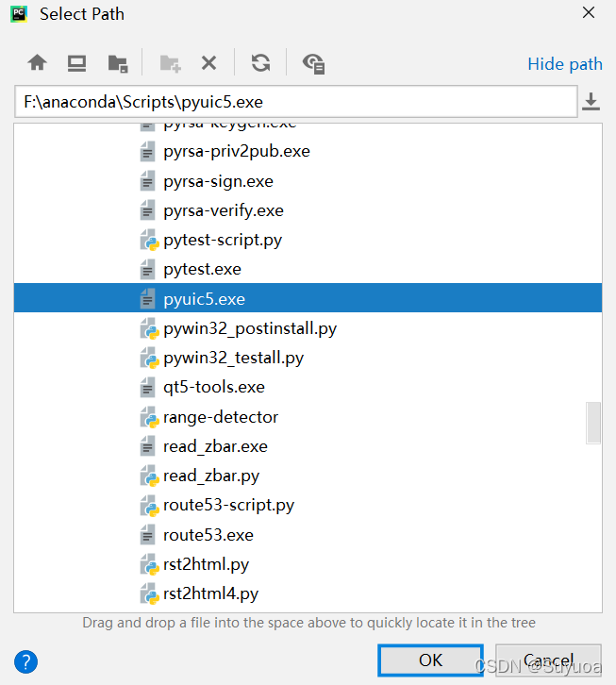
Task: Click file icon beside pyrsa-priv2pub.exe
Action: click(x=148, y=152)
